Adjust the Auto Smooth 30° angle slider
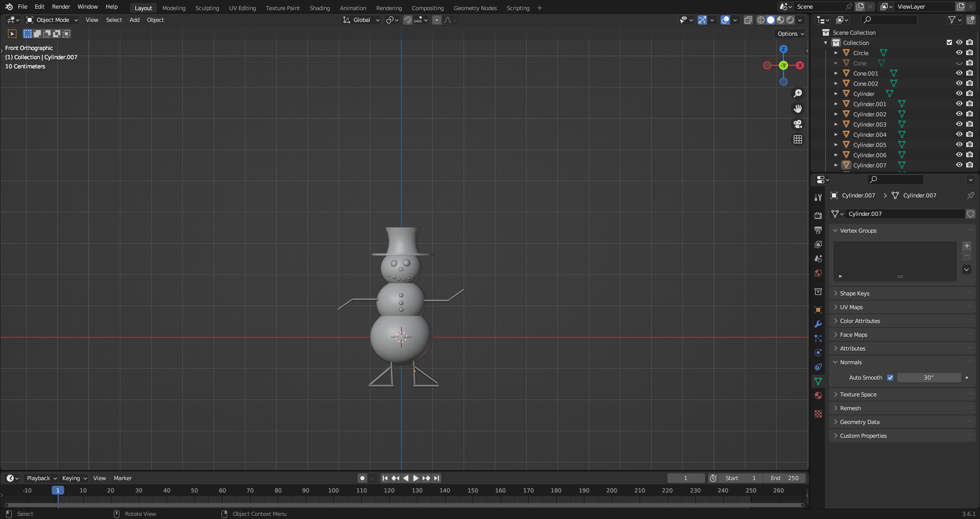 [x=929, y=378]
